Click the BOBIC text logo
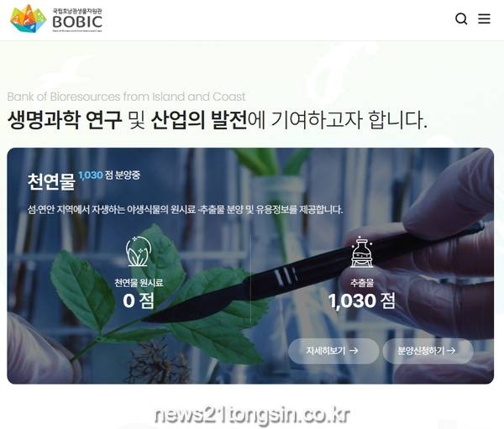The image size is (504, 429). [77, 22]
